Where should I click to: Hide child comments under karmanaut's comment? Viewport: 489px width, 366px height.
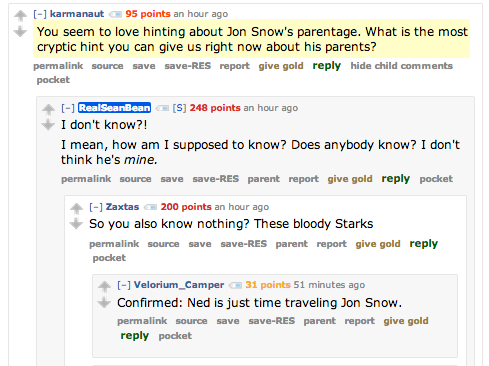coord(401,66)
